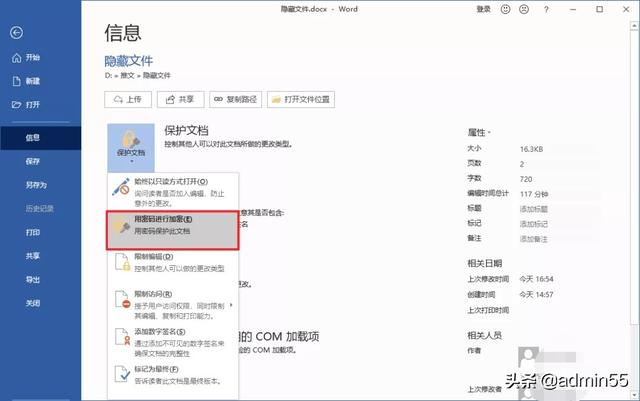The width and height of the screenshot is (640, 401).
Task: Open 历史记录 (History) in the sidebar
Action: click(40, 209)
